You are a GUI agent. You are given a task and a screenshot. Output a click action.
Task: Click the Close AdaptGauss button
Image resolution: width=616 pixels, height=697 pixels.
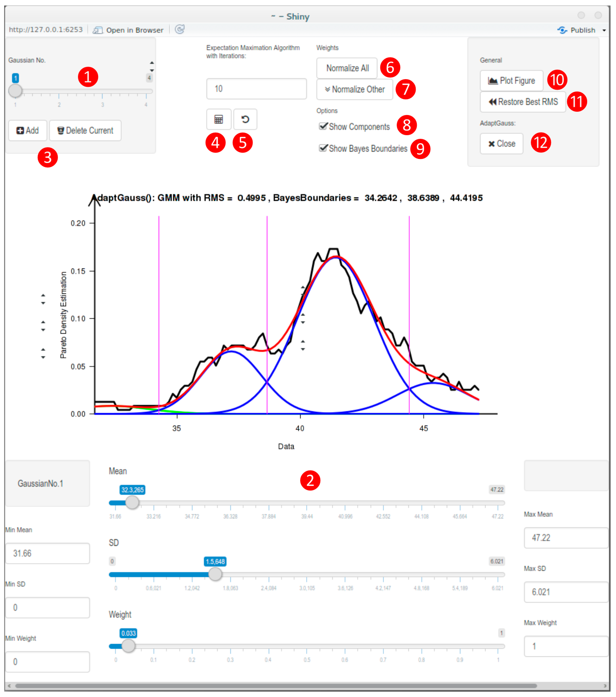501,143
